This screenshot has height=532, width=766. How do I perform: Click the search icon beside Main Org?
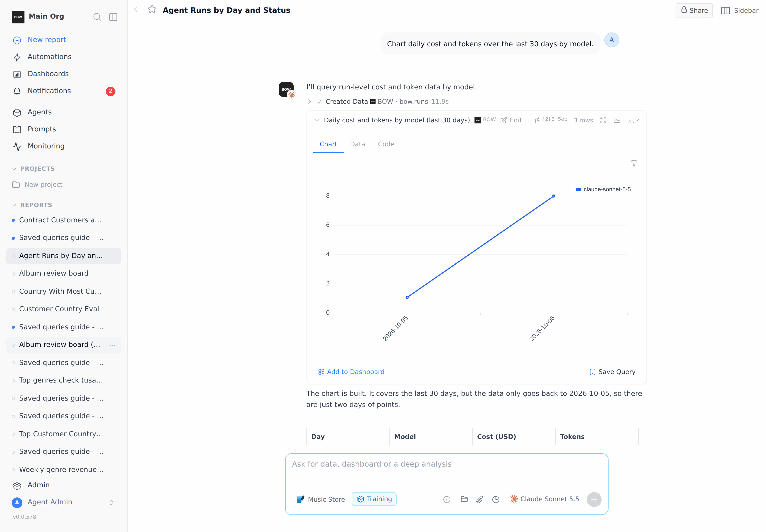(97, 17)
